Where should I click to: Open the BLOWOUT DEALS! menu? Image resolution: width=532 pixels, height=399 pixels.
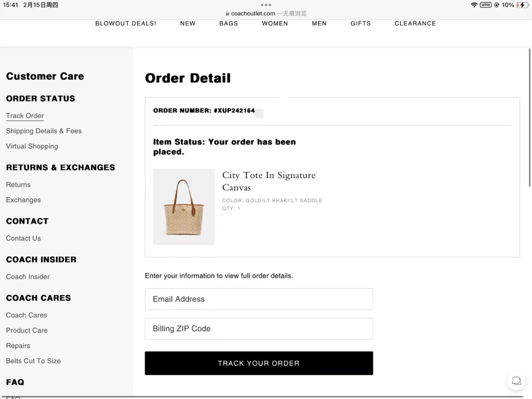pyautogui.click(x=125, y=23)
